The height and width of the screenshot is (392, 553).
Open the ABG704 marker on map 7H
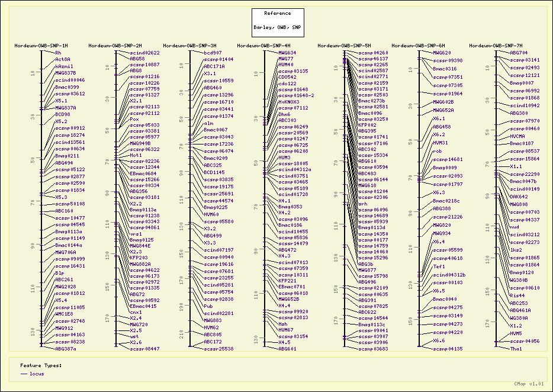tap(519, 52)
